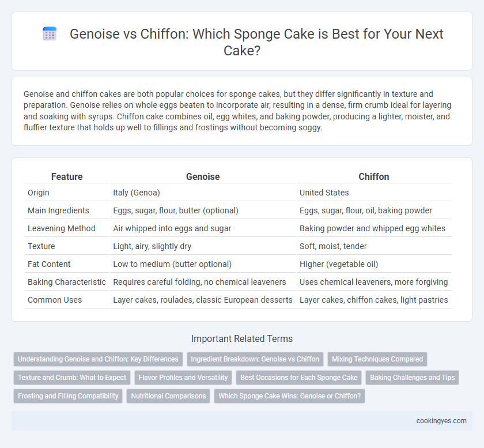The width and height of the screenshot is (484, 448).
Task: Click the 'Important Related Terms' heading
Action: coord(241,338)
